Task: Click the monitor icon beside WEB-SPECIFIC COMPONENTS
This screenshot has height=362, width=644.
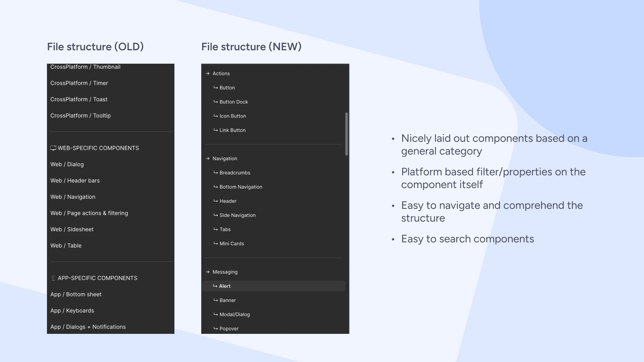Action: (x=53, y=148)
